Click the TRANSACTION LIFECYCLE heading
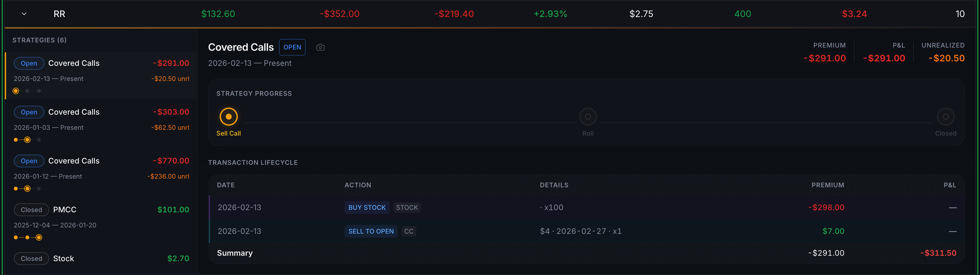 253,163
